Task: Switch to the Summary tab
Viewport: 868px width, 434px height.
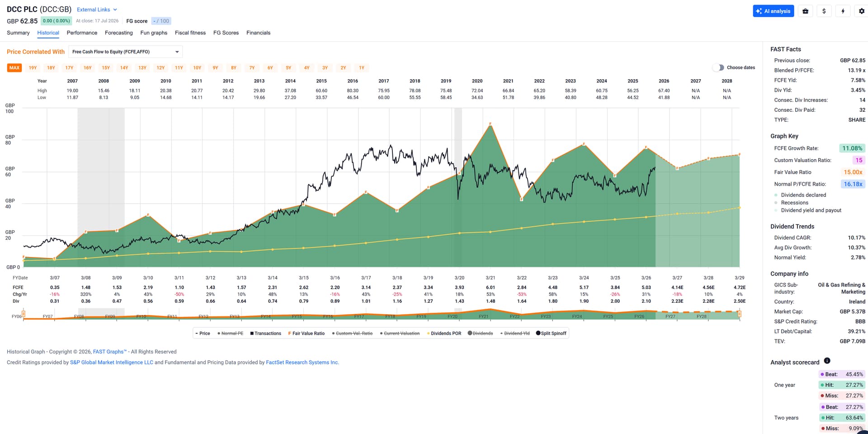Action: pos(18,33)
